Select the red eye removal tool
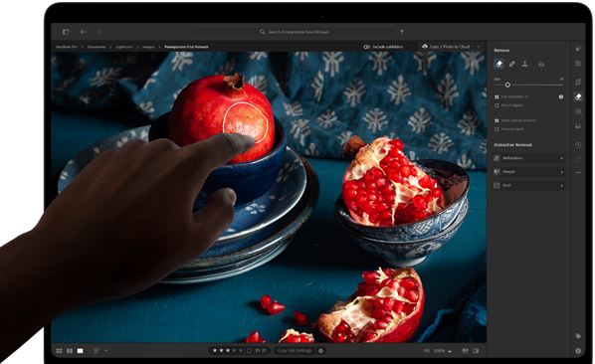595x364 pixels. tap(541, 64)
